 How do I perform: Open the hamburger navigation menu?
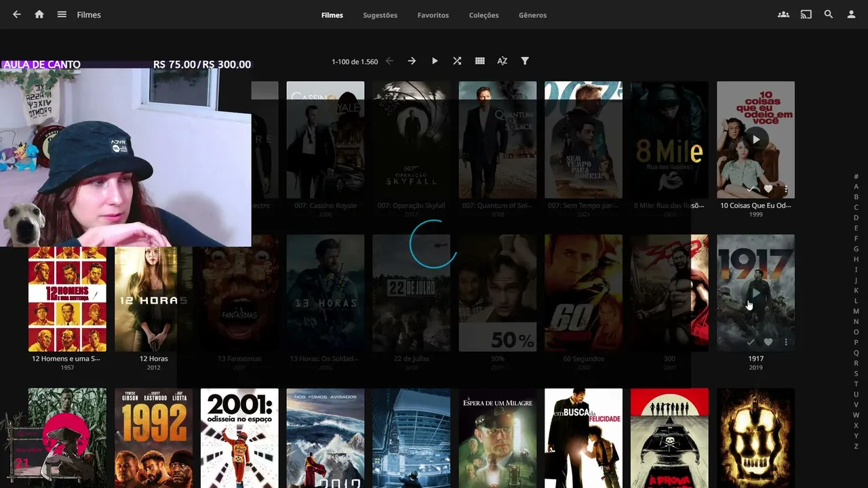pyautogui.click(x=62, y=14)
